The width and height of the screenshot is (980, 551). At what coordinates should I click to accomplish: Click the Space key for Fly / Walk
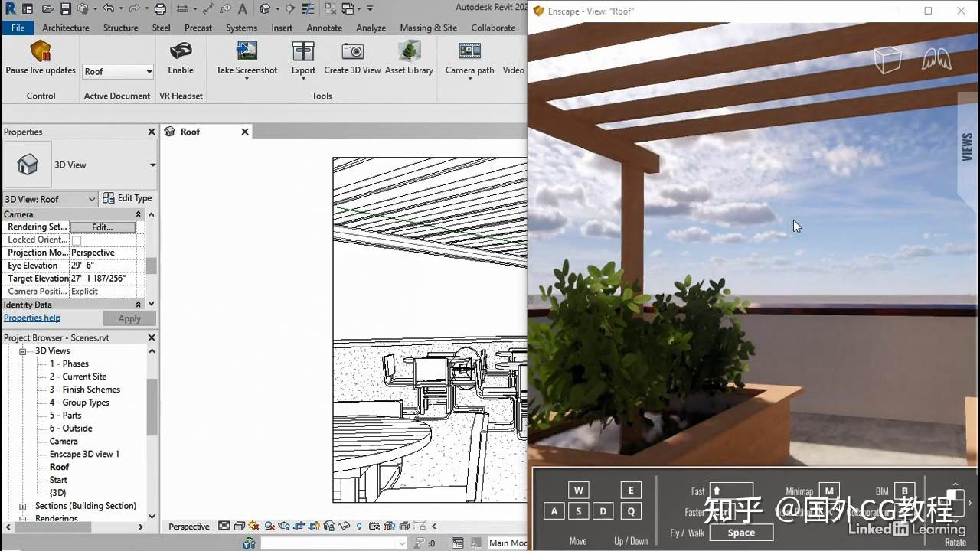coord(741,533)
